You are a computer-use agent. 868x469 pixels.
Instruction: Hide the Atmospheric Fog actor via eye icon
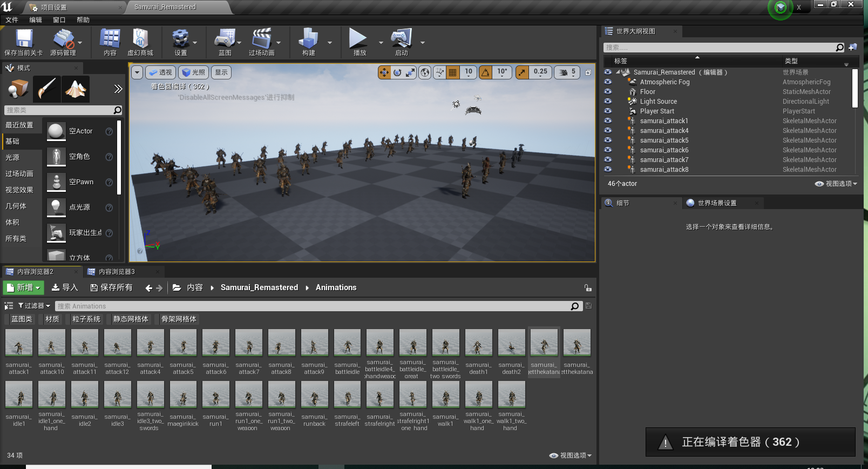click(x=608, y=82)
